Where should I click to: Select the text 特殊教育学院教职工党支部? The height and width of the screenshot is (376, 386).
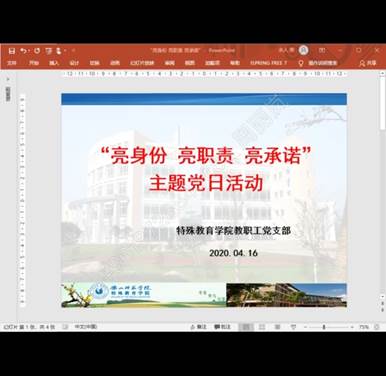click(234, 230)
